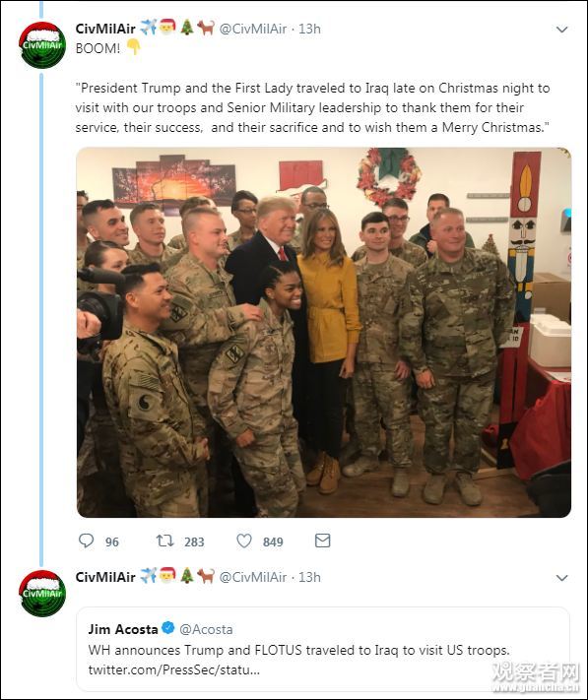Expand the first tweet's options chevron
The image size is (588, 700).
561,30
